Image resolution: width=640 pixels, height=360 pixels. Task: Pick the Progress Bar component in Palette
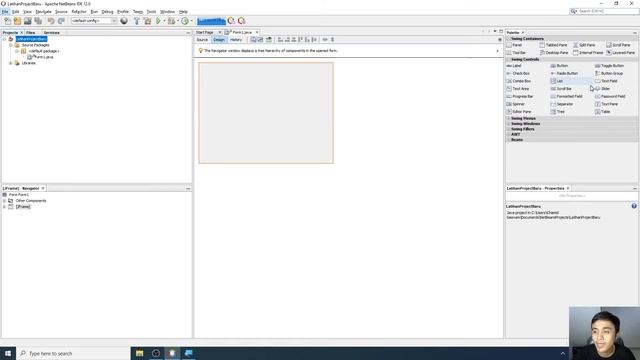coord(520,96)
